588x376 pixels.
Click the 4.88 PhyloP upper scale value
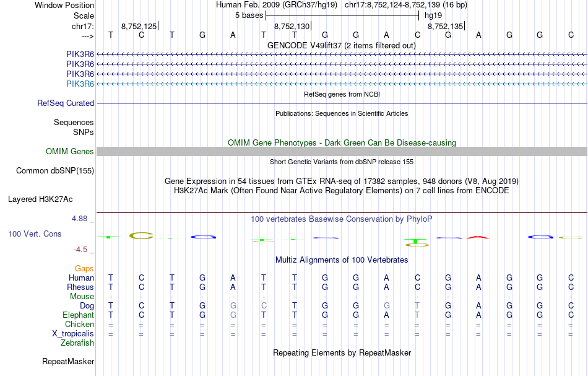pos(79,219)
